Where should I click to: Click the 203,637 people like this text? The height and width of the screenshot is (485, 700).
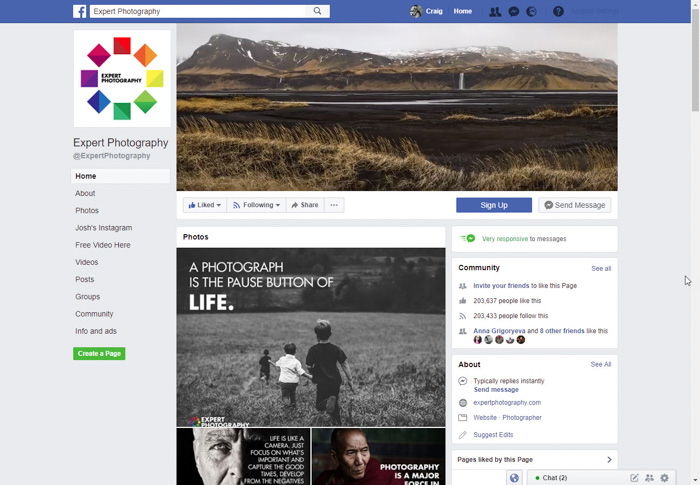pos(507,301)
